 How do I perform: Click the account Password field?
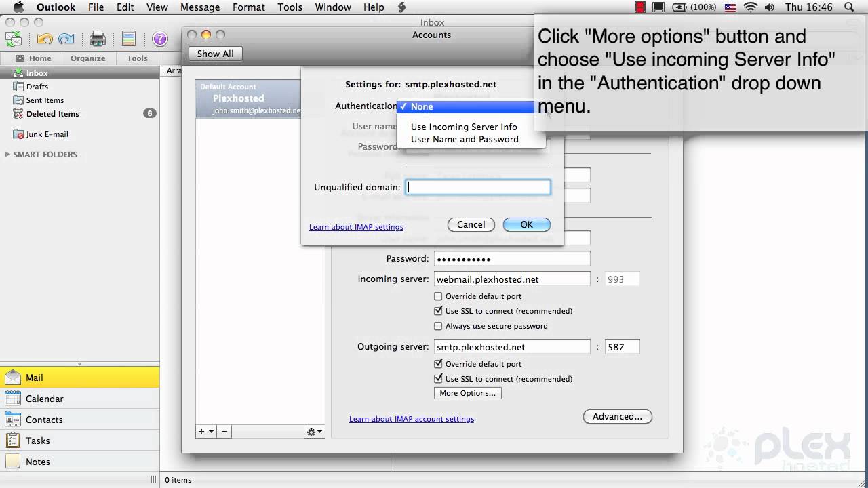(x=511, y=258)
